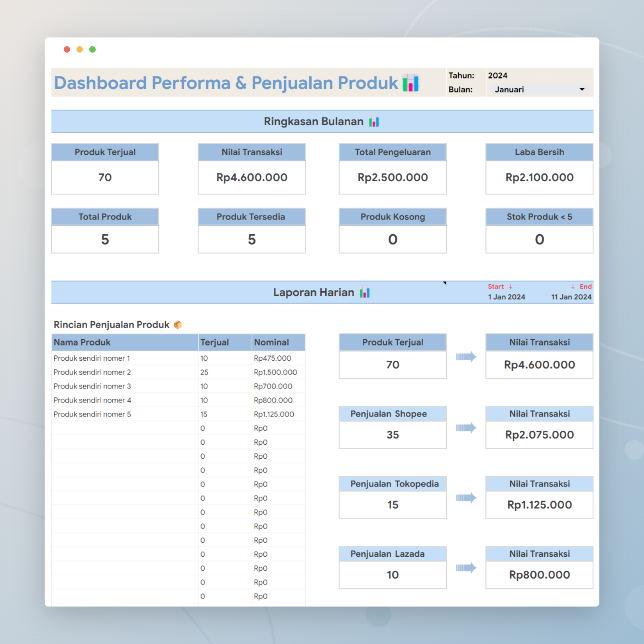Click the Januari month value

click(x=509, y=90)
